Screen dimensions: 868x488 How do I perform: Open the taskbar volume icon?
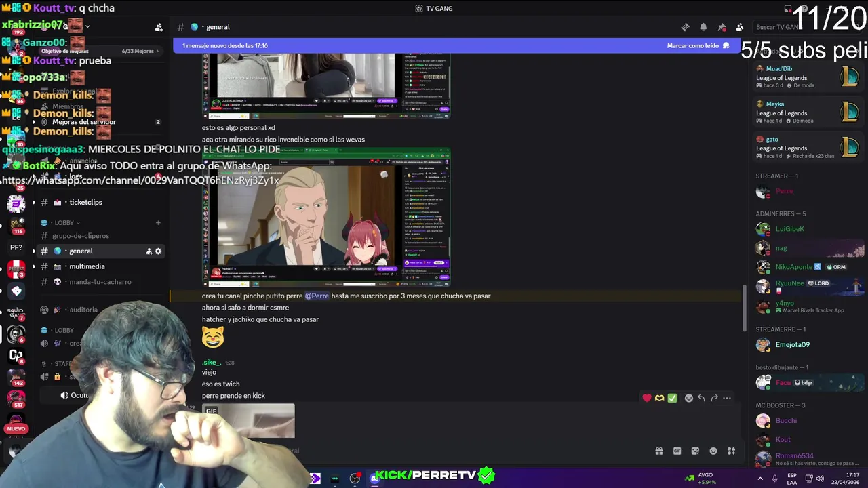(x=820, y=479)
